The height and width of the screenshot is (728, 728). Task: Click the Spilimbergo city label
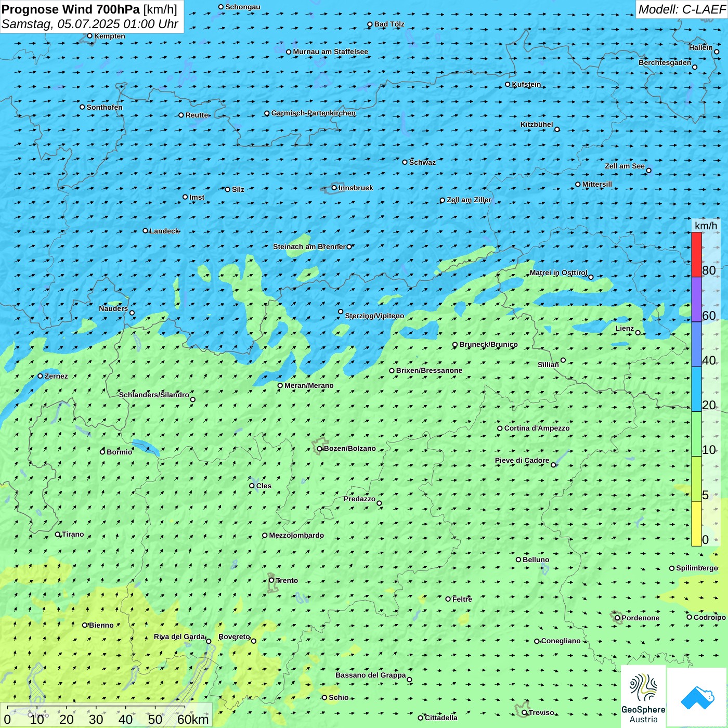[x=697, y=568]
